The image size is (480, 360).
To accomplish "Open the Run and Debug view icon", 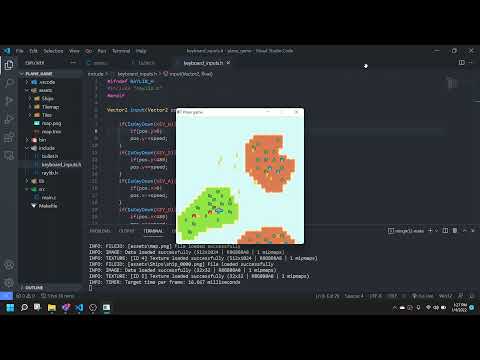I will (9, 119).
